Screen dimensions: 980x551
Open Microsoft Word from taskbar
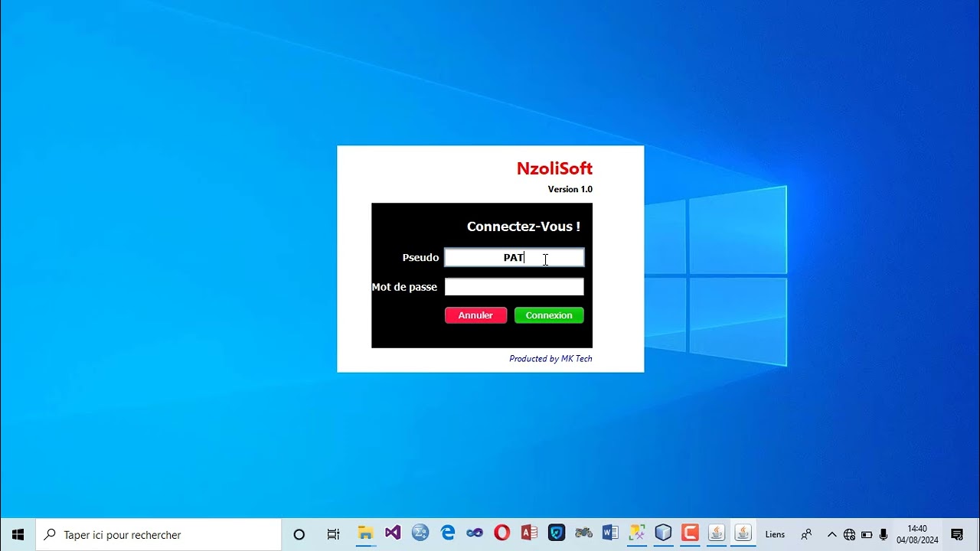tap(610, 533)
